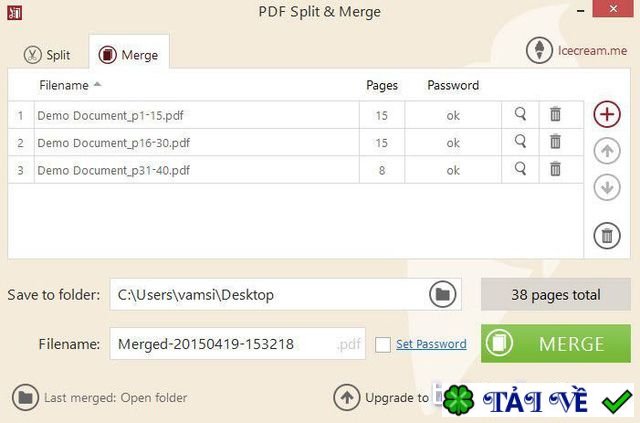This screenshot has width=640, height=423.
Task: Click the Upgrade to text link
Action: click(x=397, y=398)
